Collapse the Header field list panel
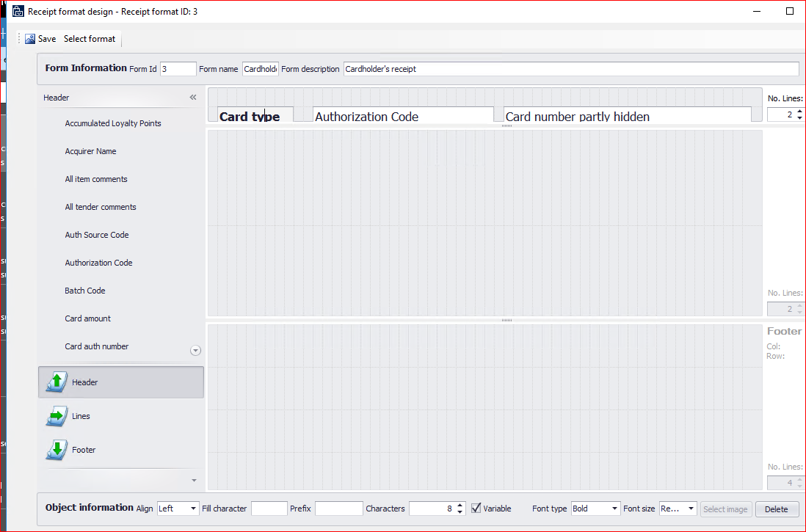Image resolution: width=806 pixels, height=532 pixels. click(x=193, y=98)
